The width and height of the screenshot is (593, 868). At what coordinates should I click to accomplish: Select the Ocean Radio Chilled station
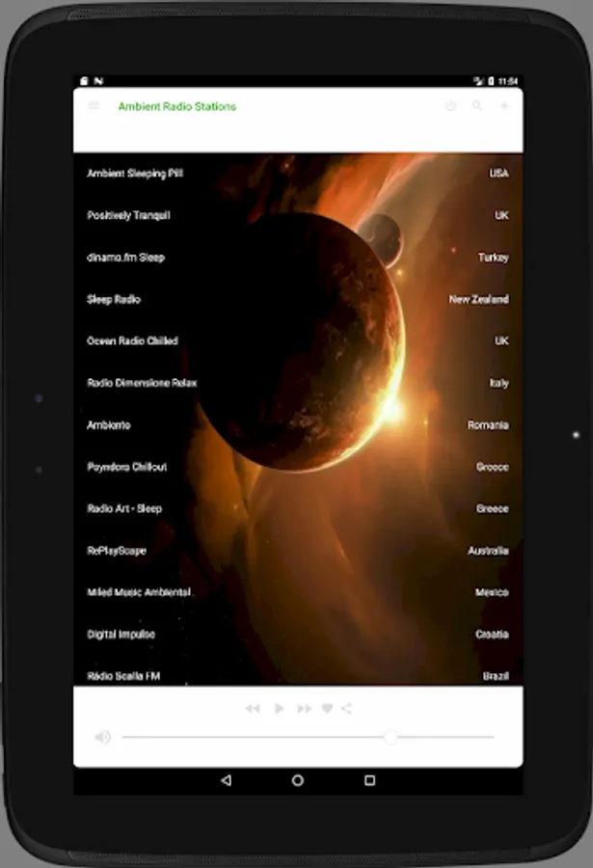tap(298, 341)
